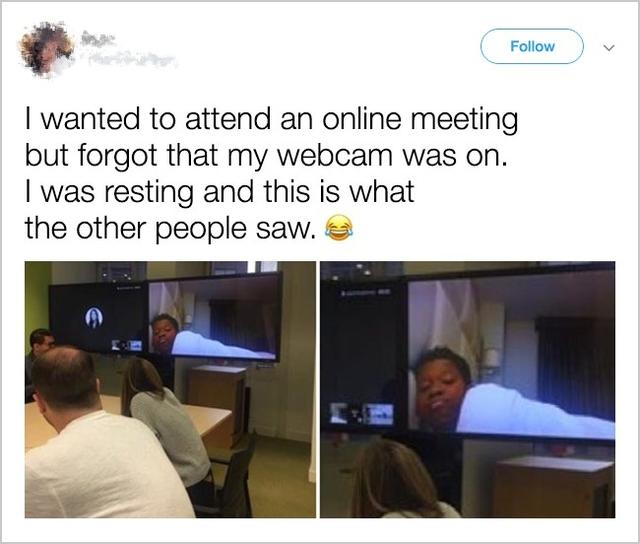Click the webcam feed on the right photo's screen
Screen dimensions: 640x544
point(511,353)
